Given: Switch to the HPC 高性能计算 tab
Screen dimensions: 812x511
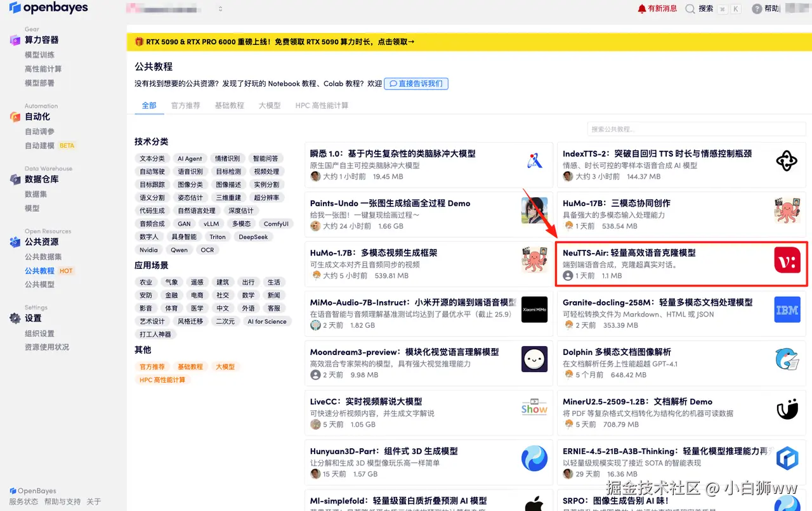Looking at the screenshot, I should pyautogui.click(x=322, y=105).
